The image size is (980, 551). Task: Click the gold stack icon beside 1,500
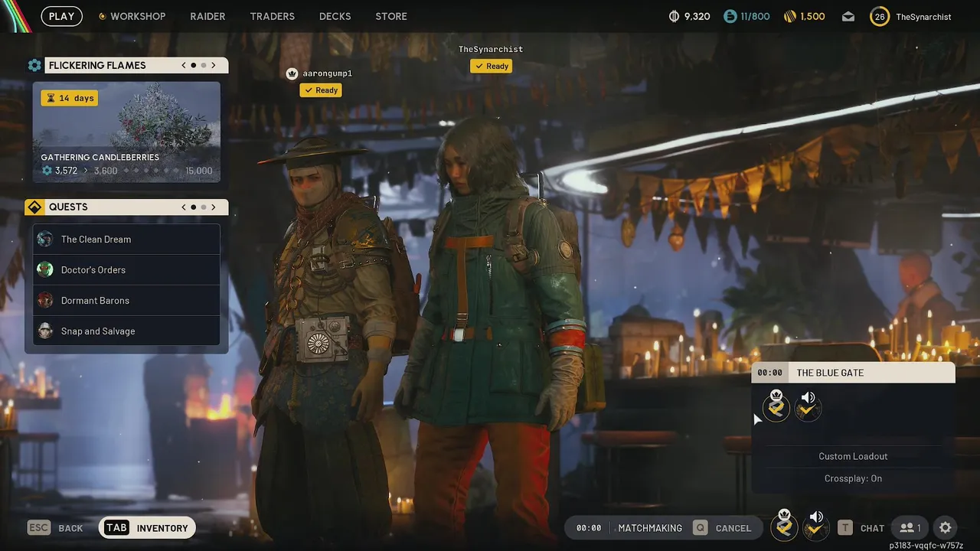pyautogui.click(x=790, y=16)
